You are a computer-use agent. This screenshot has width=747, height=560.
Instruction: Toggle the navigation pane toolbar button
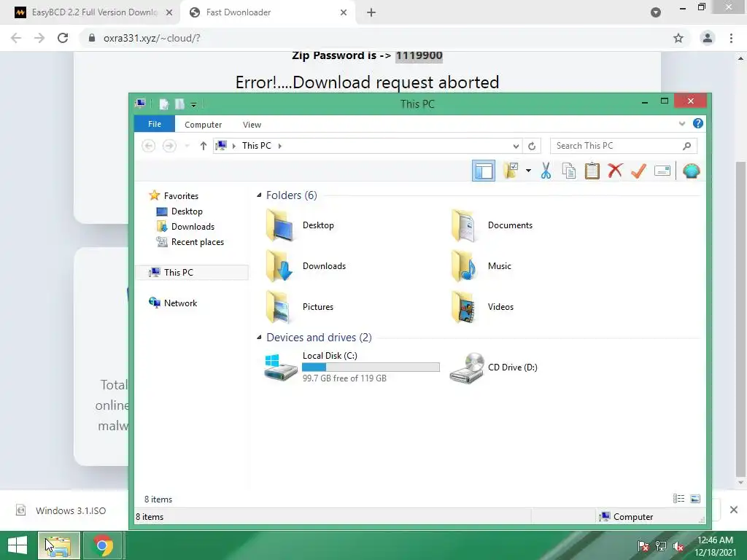(x=484, y=171)
